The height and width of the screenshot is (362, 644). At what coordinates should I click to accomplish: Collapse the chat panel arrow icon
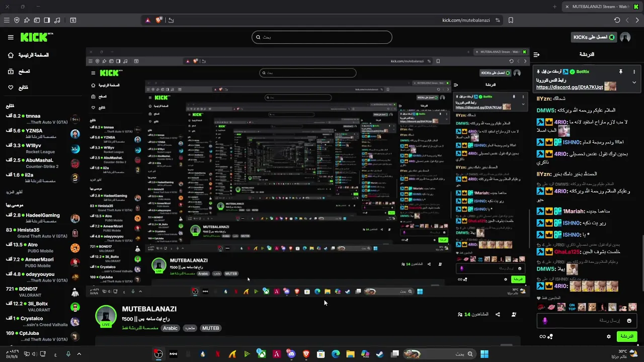point(536,54)
